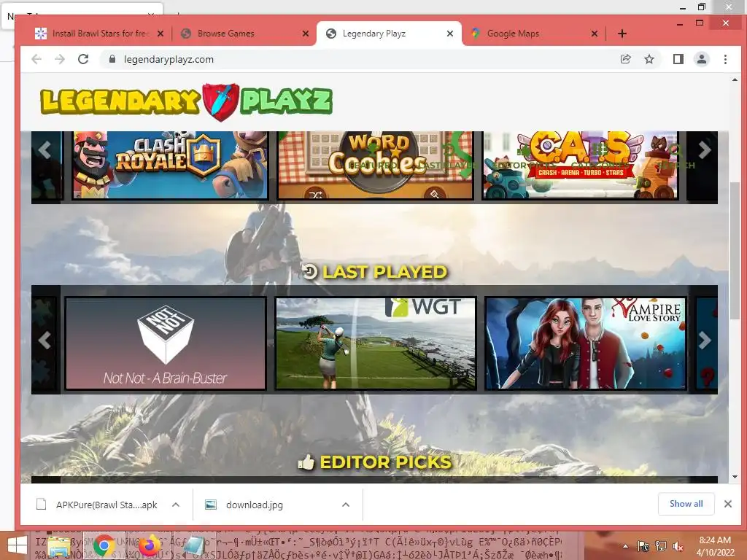This screenshot has width=747, height=560.
Task: Close the Install Brawl Stars tab
Action: click(x=160, y=34)
